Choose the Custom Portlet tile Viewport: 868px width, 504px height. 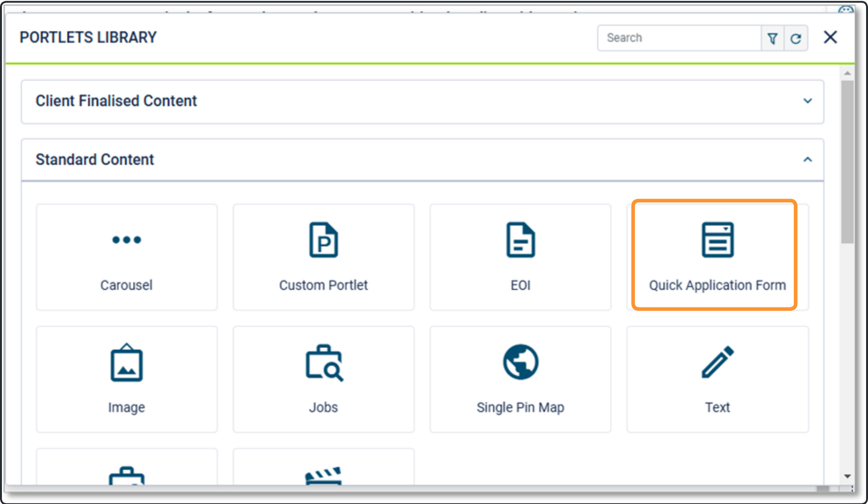point(323,257)
